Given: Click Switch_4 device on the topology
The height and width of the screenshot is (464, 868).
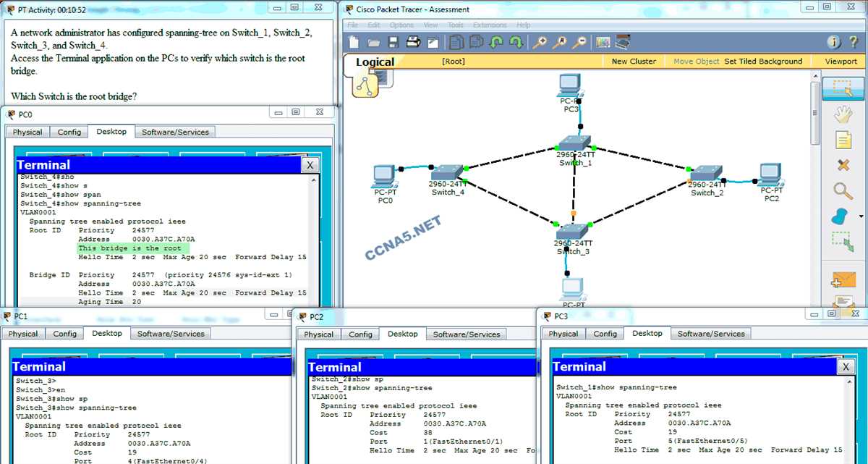Looking at the screenshot, I should click(447, 173).
